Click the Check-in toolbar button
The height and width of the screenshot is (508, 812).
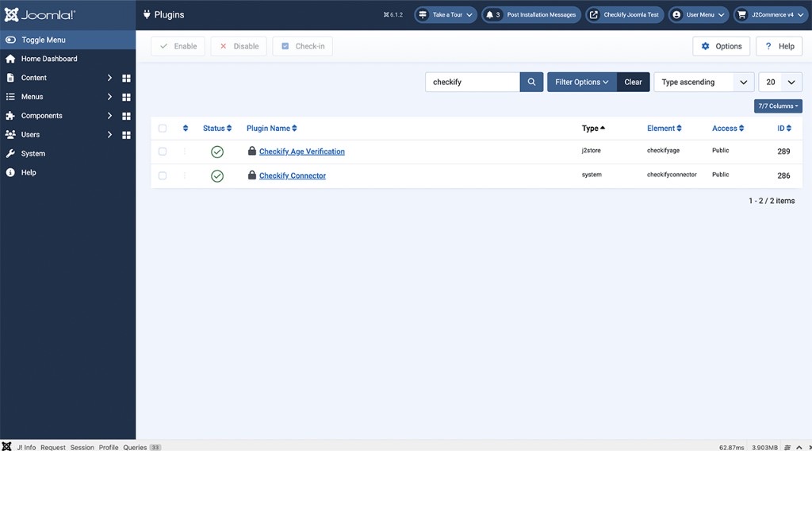point(302,46)
